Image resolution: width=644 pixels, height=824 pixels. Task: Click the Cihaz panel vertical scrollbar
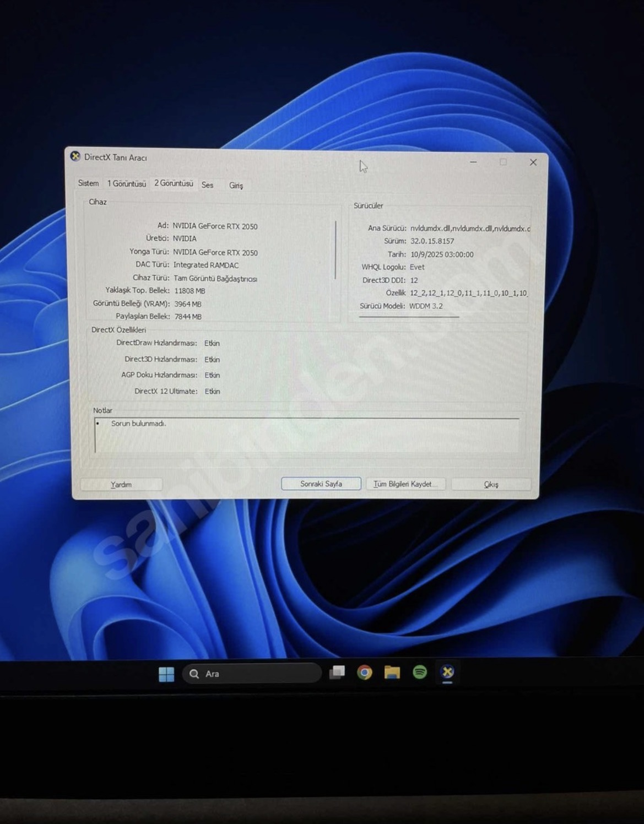click(335, 250)
